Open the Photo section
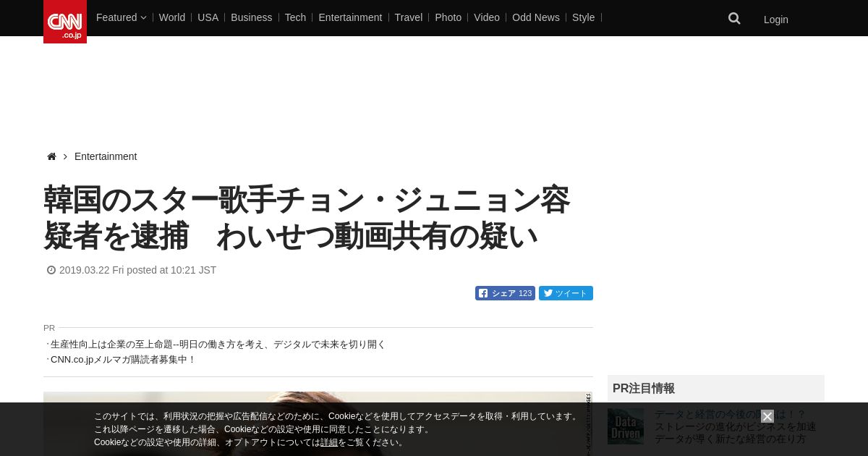The width and height of the screenshot is (868, 456). (x=448, y=17)
